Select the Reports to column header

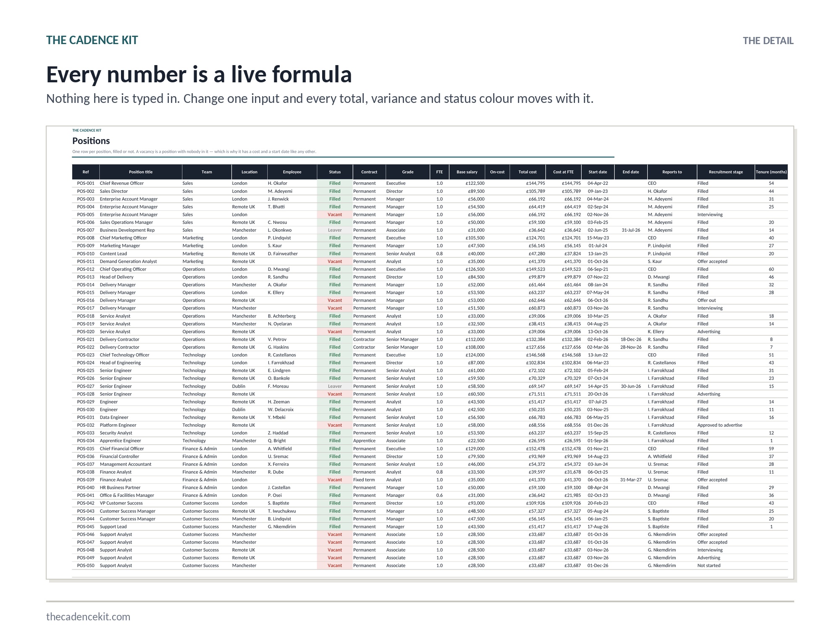[x=672, y=172]
